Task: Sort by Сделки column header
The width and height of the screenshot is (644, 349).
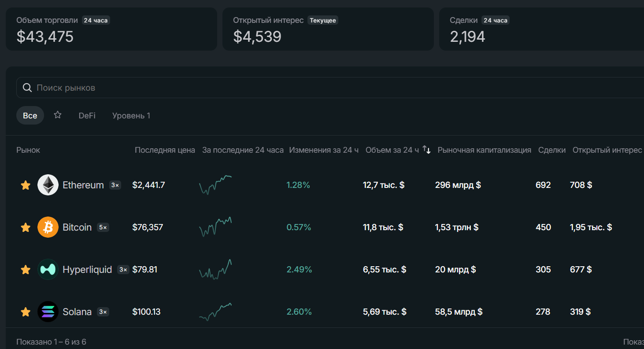Action: tap(552, 150)
